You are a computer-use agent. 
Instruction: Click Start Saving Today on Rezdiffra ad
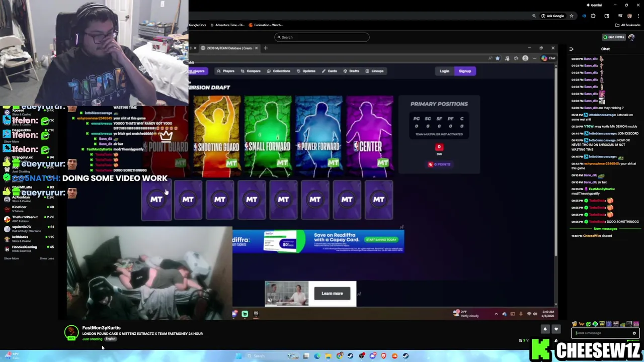pyautogui.click(x=381, y=240)
